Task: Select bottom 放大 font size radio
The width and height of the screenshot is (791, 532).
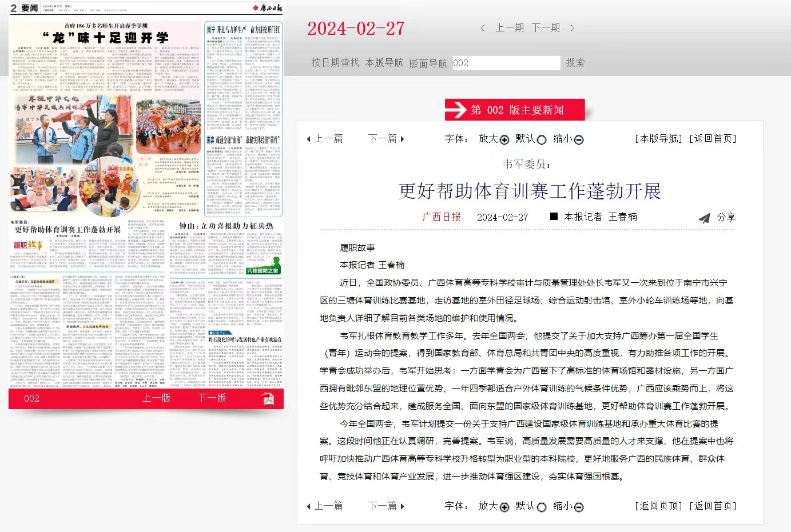Action: [504, 507]
